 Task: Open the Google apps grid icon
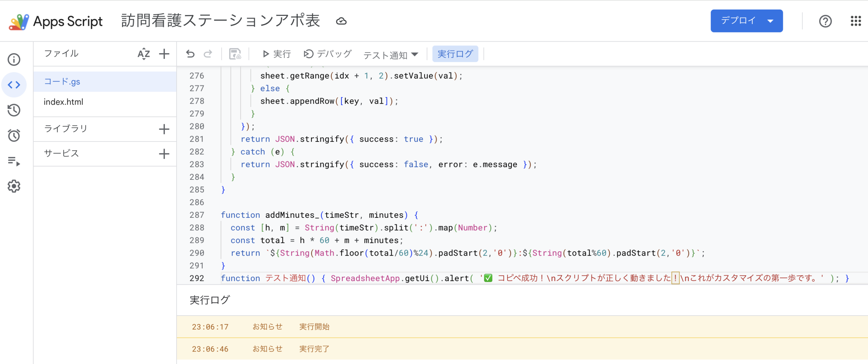click(856, 21)
